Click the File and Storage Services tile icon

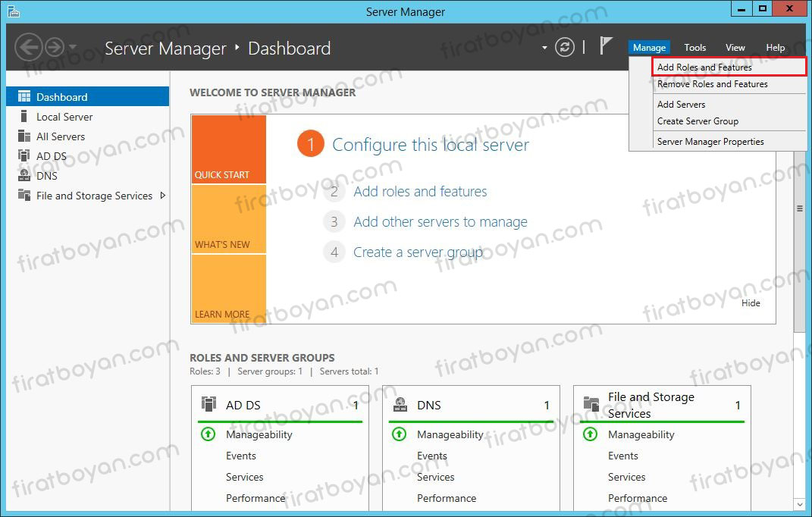pyautogui.click(x=591, y=403)
